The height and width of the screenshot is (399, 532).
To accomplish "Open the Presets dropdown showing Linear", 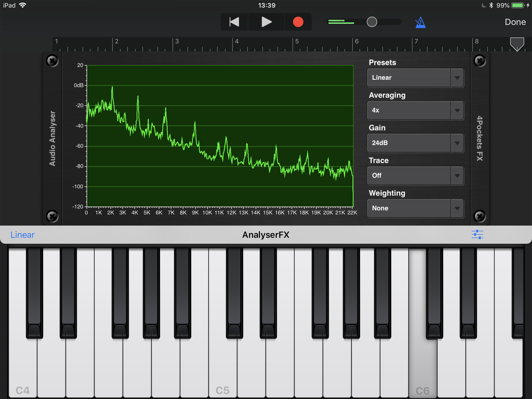I will click(415, 78).
